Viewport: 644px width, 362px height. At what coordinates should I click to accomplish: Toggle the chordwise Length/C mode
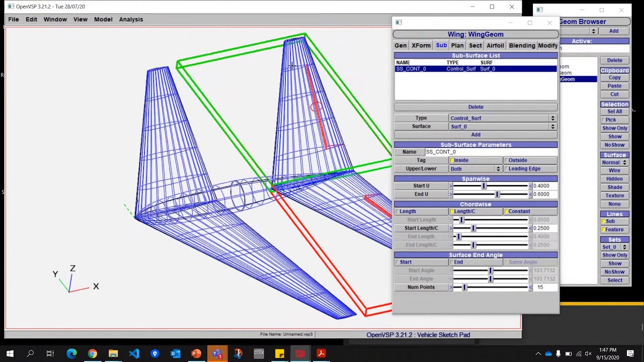coord(476,212)
